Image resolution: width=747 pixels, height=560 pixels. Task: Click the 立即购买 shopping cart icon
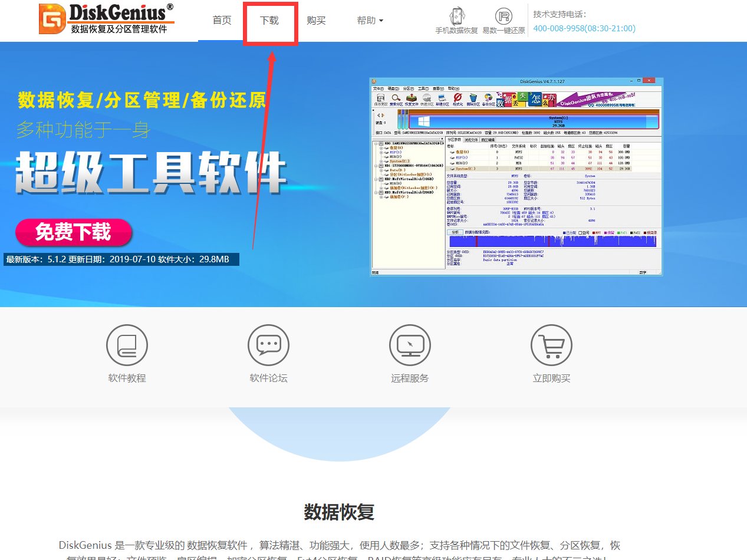[551, 345]
